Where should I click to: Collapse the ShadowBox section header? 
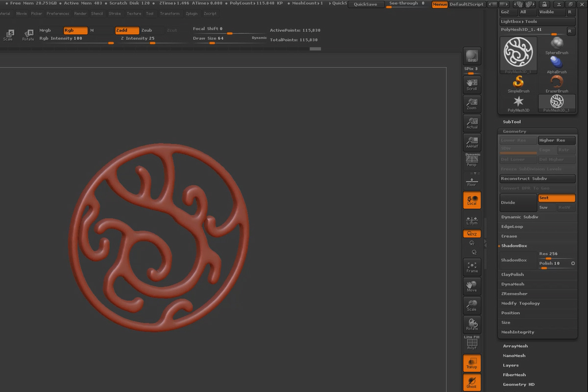pos(514,245)
